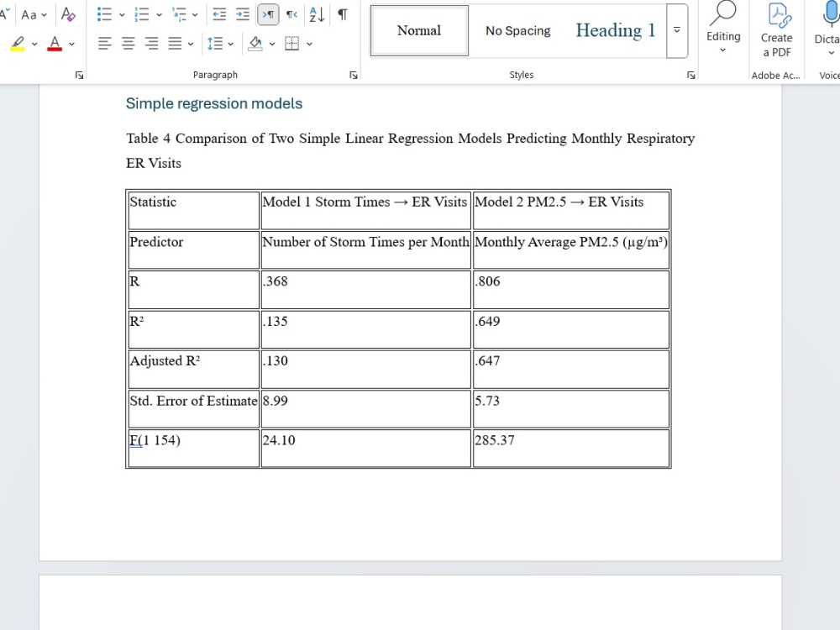The image size is (840, 630).
Task: Expand Change Case dropdown arrow
Action: coord(44,15)
